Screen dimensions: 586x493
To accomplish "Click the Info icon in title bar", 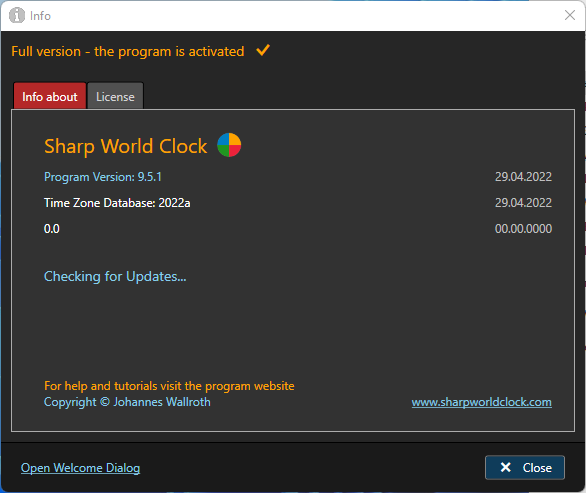I will (16, 16).
